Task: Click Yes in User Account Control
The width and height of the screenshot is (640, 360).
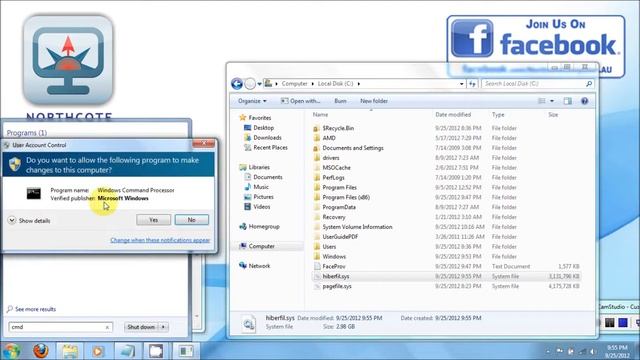Action: coord(153,220)
